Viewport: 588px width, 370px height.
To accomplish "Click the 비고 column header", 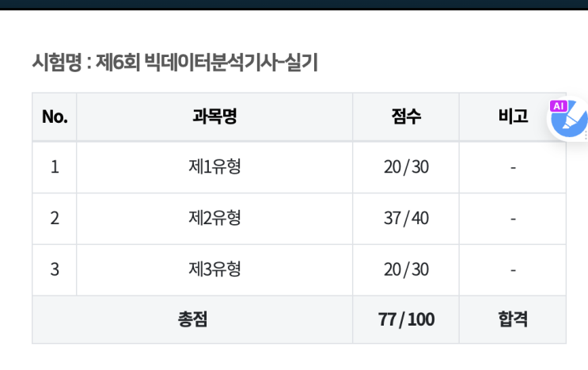I will tap(513, 116).
